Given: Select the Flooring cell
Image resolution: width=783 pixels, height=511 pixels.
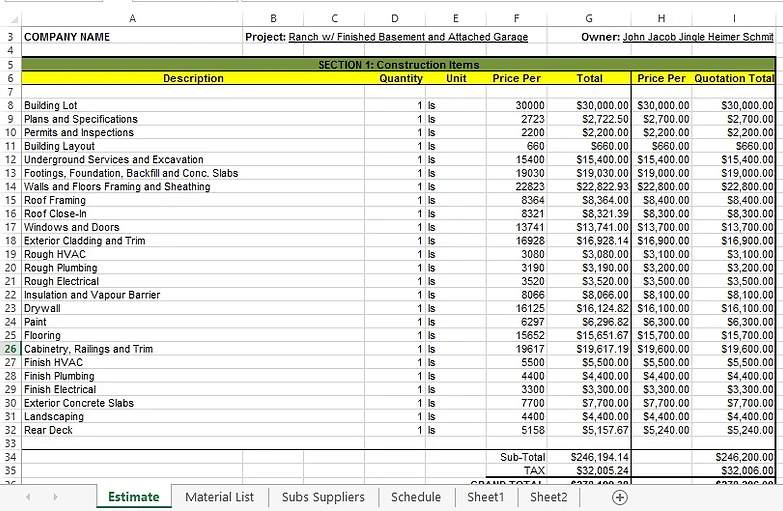Looking at the screenshot, I should coord(193,335).
